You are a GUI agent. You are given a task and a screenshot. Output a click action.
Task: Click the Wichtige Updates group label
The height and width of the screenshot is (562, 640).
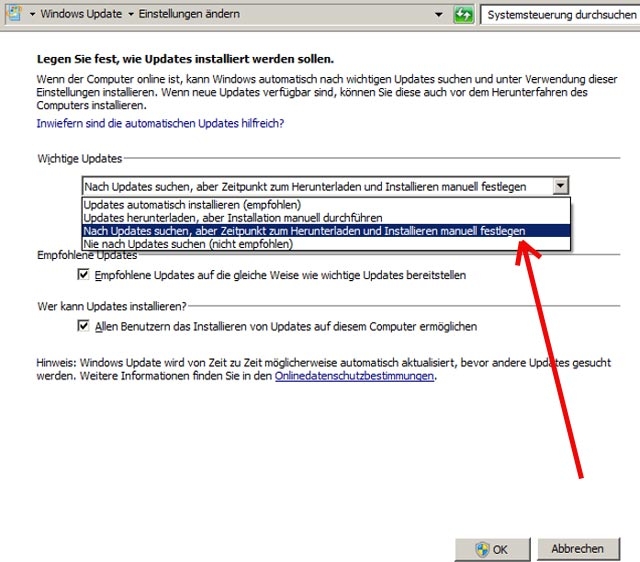pos(80,158)
